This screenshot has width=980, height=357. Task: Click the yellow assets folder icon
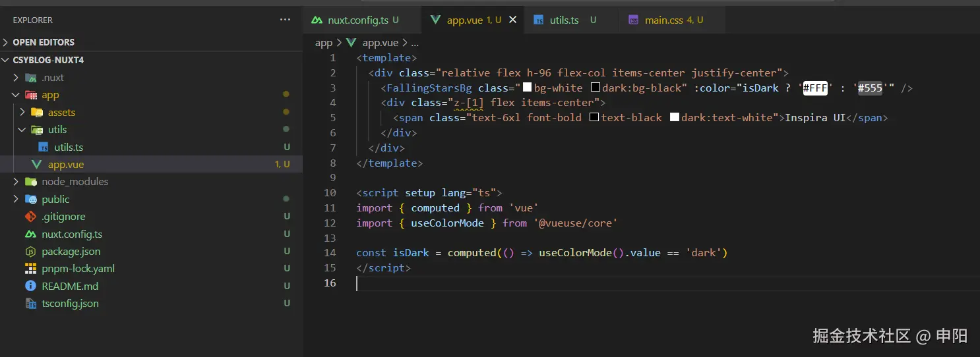coord(37,113)
